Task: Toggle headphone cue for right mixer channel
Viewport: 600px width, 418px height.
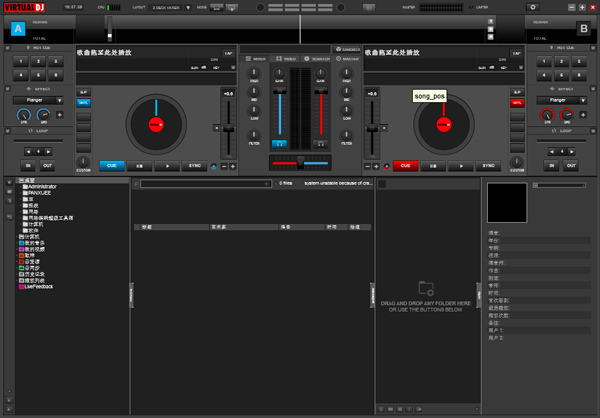Action: (321, 144)
